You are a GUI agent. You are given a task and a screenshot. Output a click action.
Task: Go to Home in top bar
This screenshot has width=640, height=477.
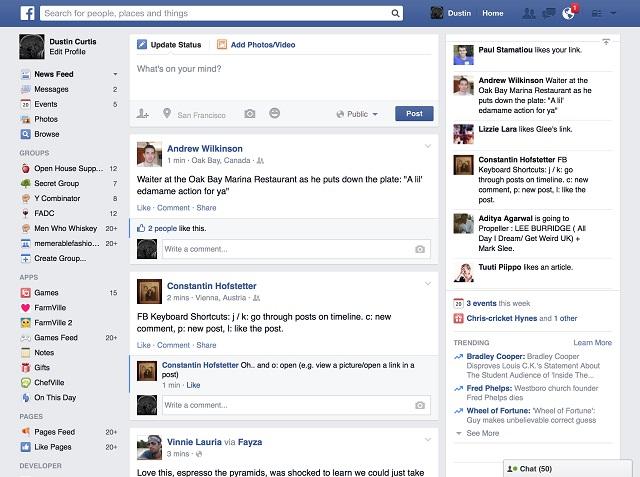tap(493, 13)
